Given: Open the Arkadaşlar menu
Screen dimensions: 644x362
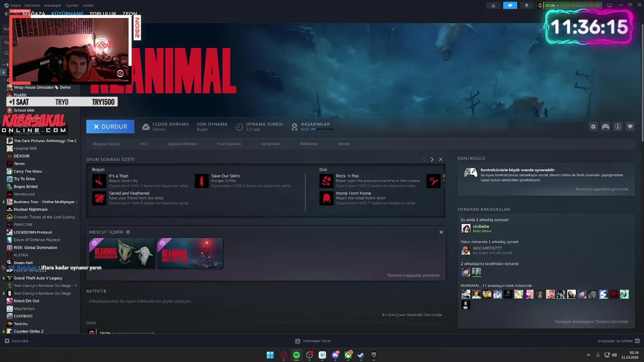Looking at the screenshot, I should [53, 6].
